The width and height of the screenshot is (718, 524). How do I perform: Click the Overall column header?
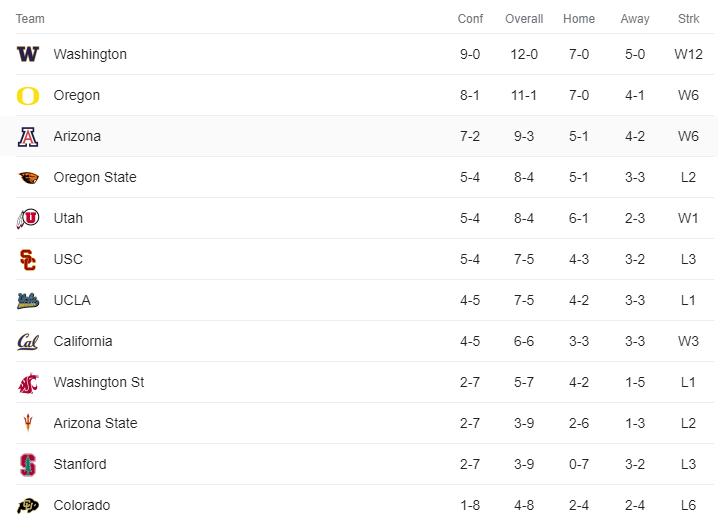coord(524,19)
